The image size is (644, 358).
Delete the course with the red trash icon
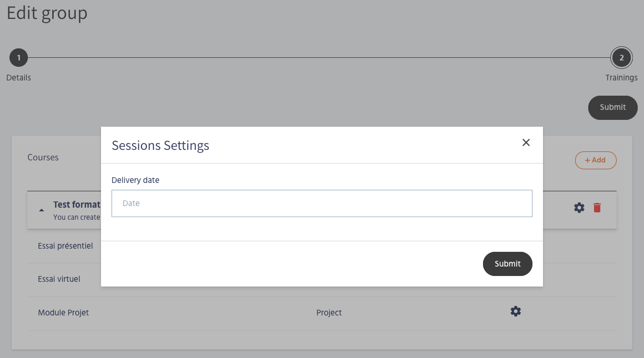[x=597, y=208]
